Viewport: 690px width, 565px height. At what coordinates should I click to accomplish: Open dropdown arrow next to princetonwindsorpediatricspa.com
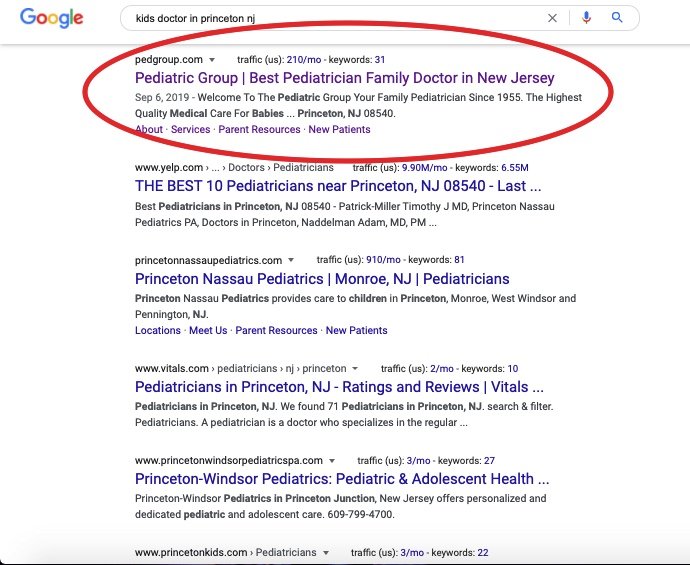[x=332, y=461]
